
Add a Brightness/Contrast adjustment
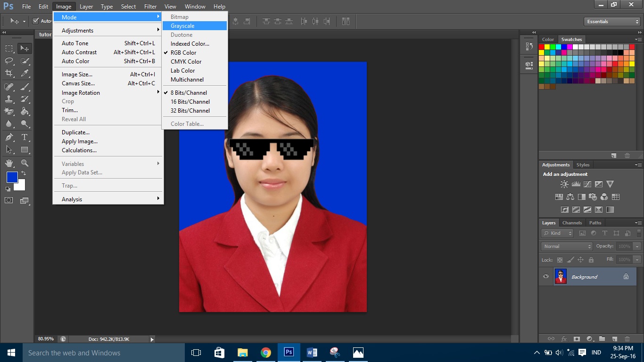tap(564, 184)
